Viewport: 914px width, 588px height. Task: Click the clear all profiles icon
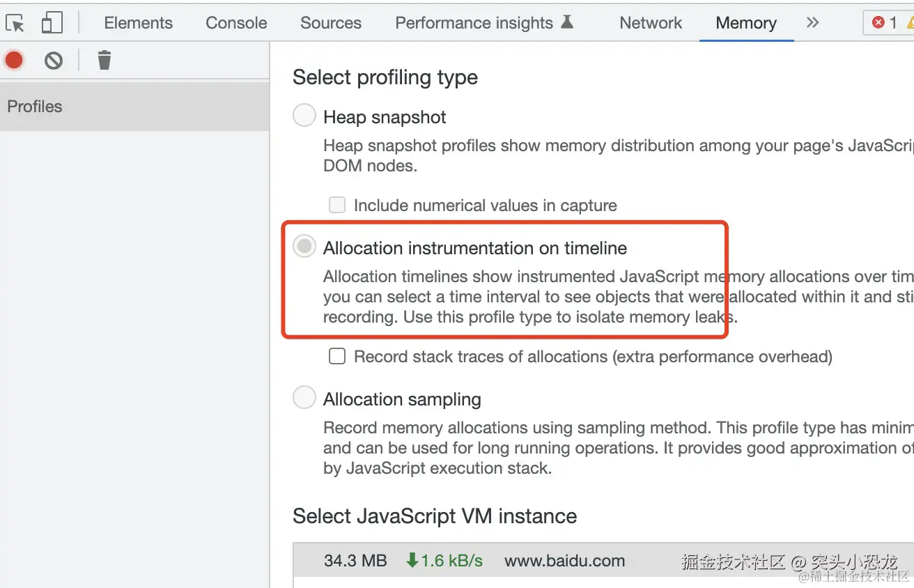coord(54,61)
